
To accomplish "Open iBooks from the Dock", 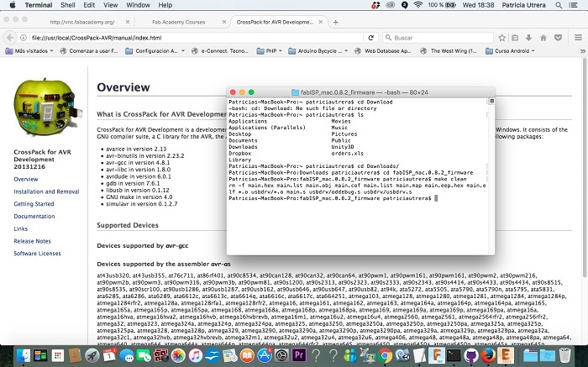I will point(247,355).
